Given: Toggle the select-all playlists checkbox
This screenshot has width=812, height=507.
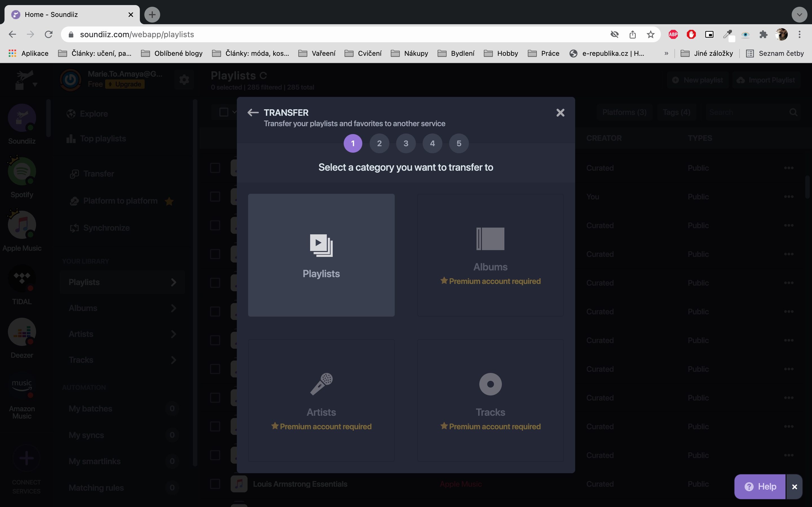Looking at the screenshot, I should (x=224, y=112).
